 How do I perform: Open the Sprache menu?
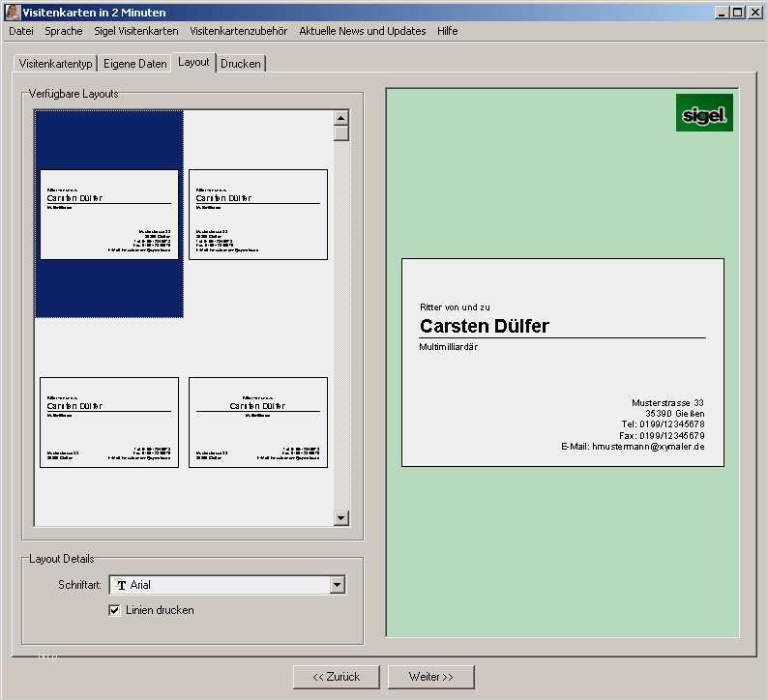click(64, 31)
